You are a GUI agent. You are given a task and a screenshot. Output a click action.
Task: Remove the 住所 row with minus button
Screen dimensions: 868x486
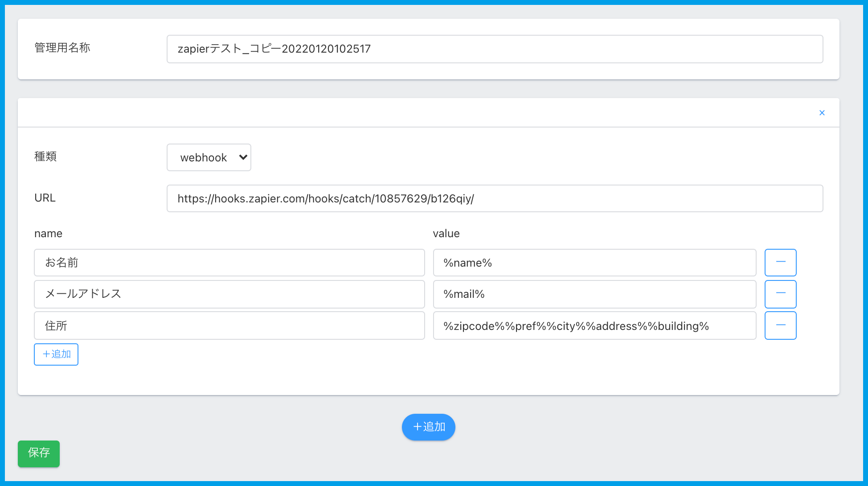coord(780,325)
